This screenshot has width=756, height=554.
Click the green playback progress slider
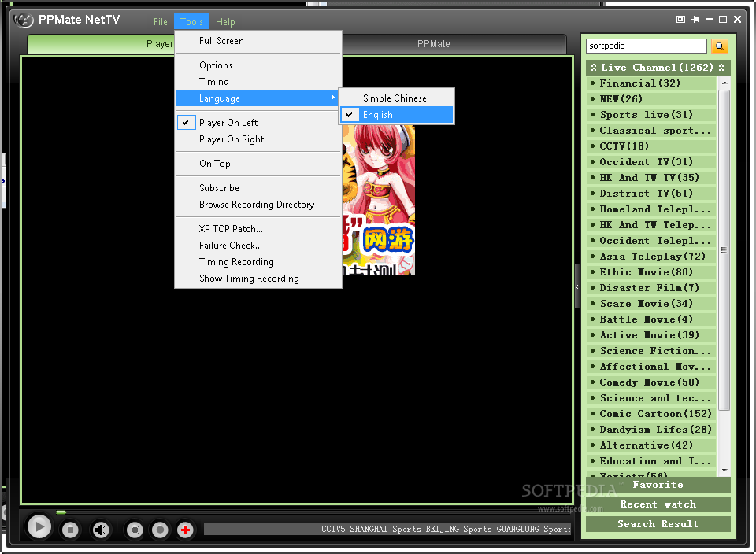61,512
